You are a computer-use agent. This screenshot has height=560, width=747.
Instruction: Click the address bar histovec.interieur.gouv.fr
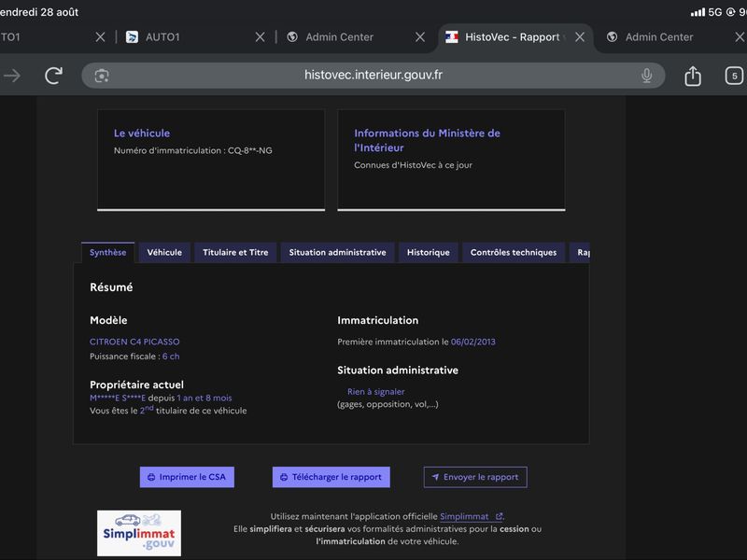(x=373, y=76)
